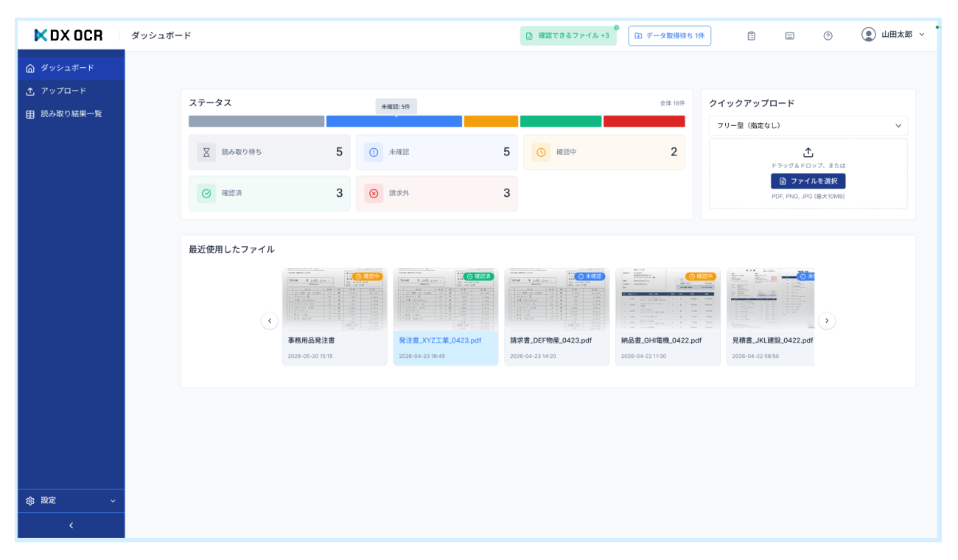
Task: Expand the 設定 menu in sidebar
Action: point(71,500)
